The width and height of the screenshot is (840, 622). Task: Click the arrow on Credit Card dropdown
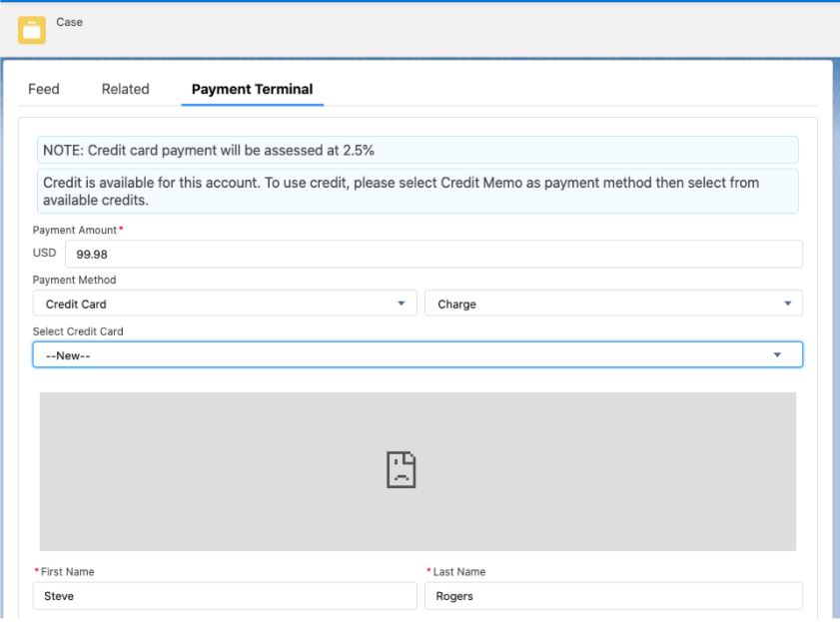click(x=401, y=304)
